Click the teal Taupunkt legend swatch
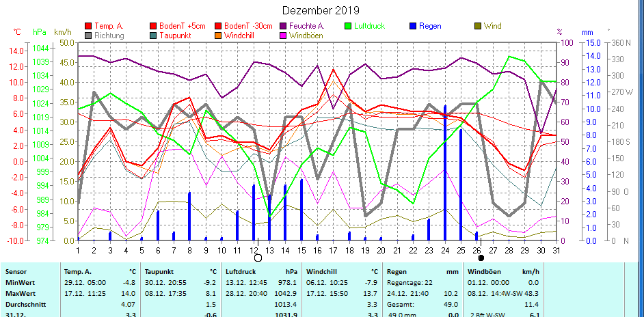 pyautogui.click(x=153, y=36)
